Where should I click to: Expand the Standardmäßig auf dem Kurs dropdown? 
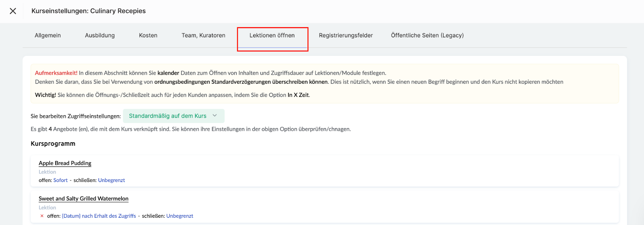coord(173,116)
